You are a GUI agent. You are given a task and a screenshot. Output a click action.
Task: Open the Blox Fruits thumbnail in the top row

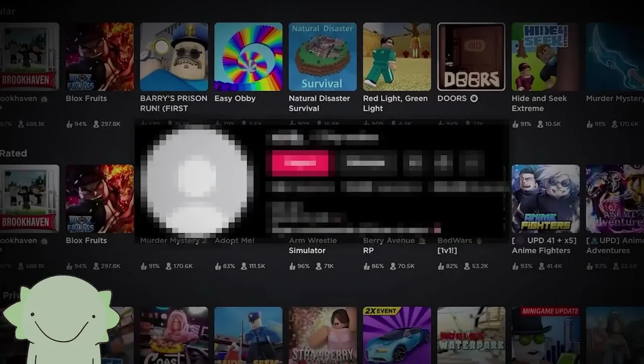100,57
